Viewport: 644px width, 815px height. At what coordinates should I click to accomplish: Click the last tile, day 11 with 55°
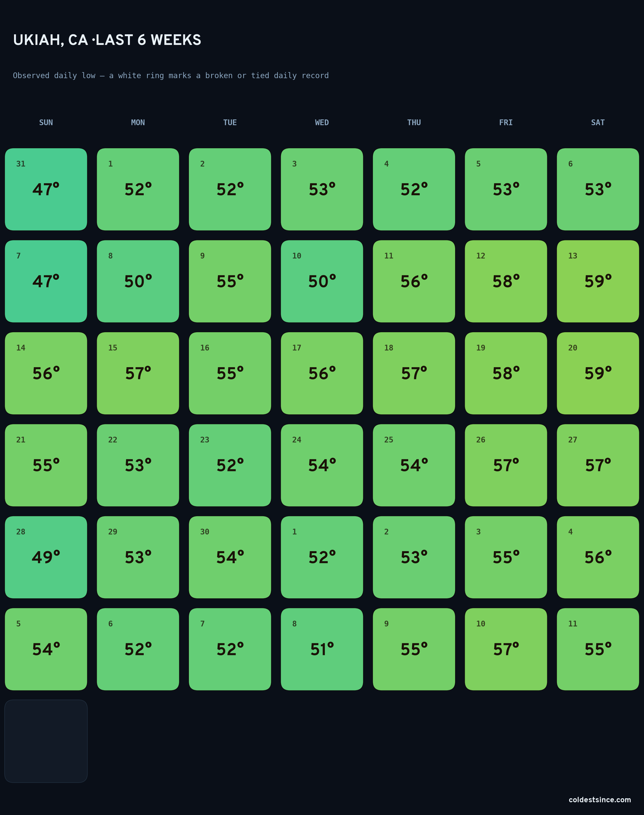pyautogui.click(x=598, y=649)
